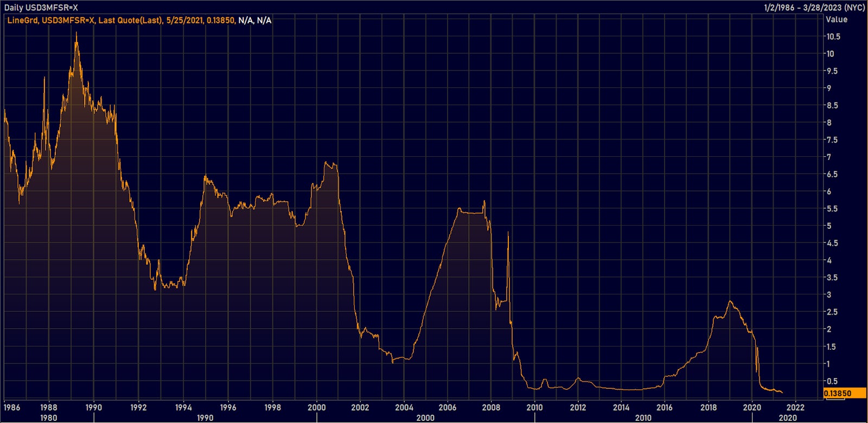Select the 9.5 value axis label

click(832, 71)
